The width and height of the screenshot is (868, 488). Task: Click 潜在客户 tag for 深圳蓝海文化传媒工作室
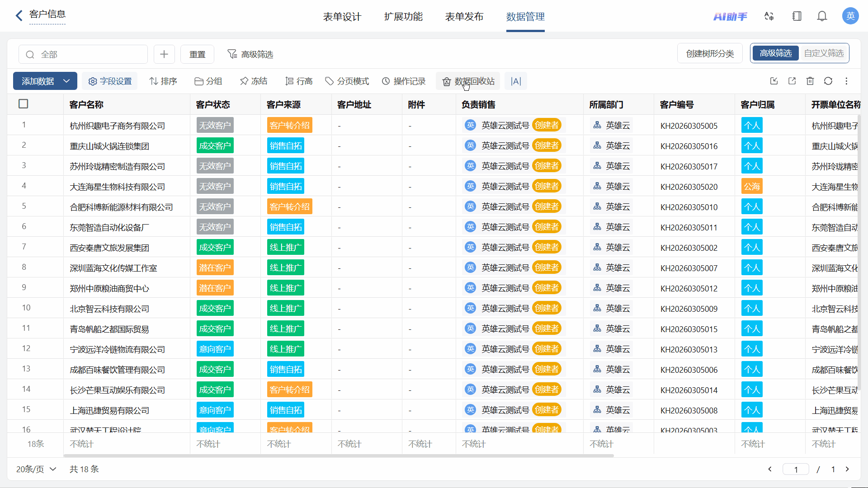click(215, 267)
